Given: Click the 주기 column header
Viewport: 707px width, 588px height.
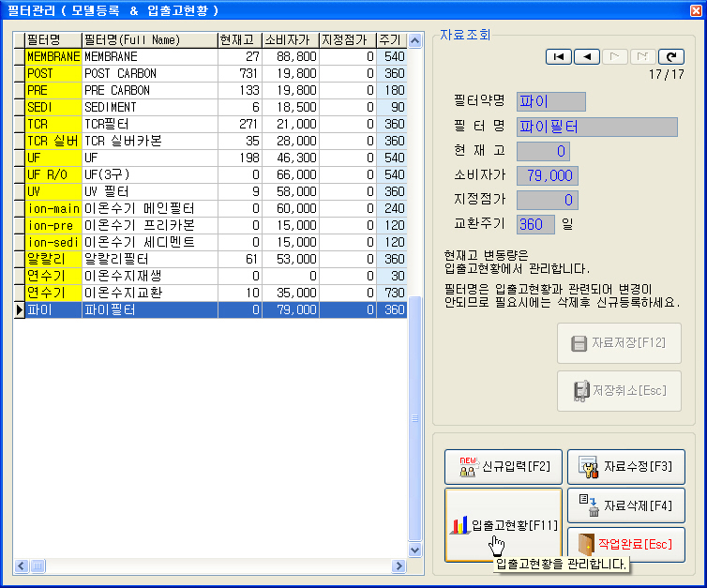Looking at the screenshot, I should tap(391, 40).
